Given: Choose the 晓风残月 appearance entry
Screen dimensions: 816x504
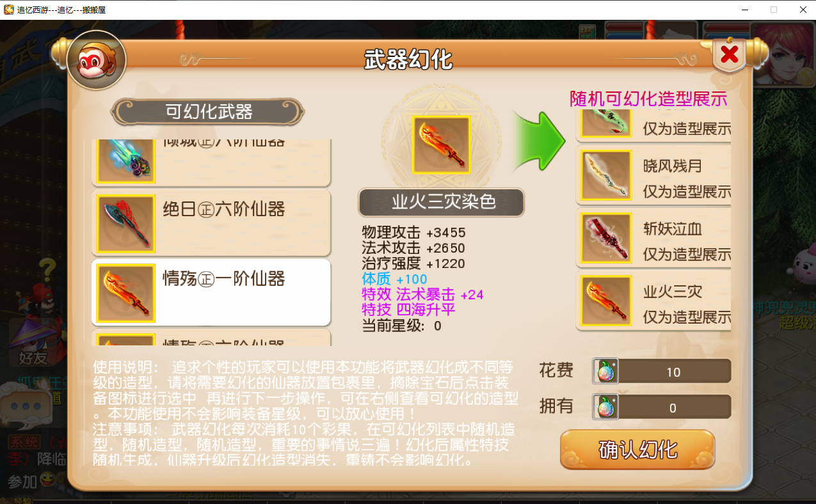Looking at the screenshot, I should [653, 176].
